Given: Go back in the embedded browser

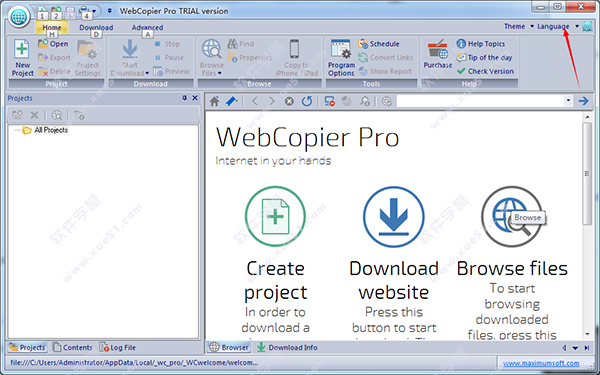Looking at the screenshot, I should click(x=255, y=101).
